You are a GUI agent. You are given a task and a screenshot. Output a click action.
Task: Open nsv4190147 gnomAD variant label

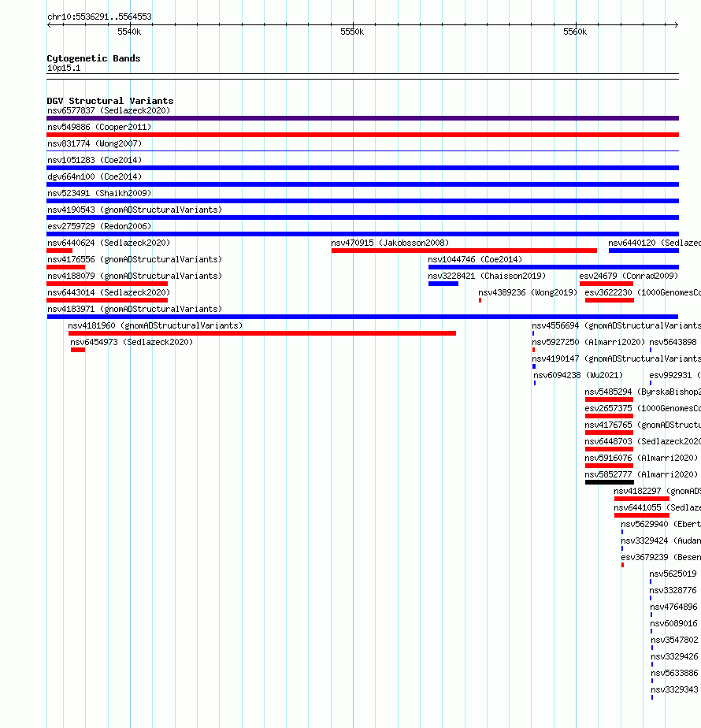[616, 359]
